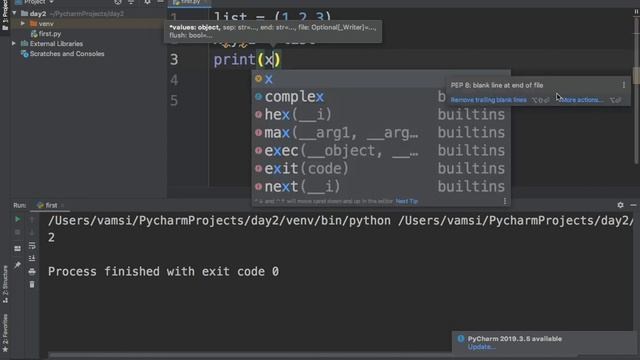Choose 'max' completion suggestion

point(380,133)
